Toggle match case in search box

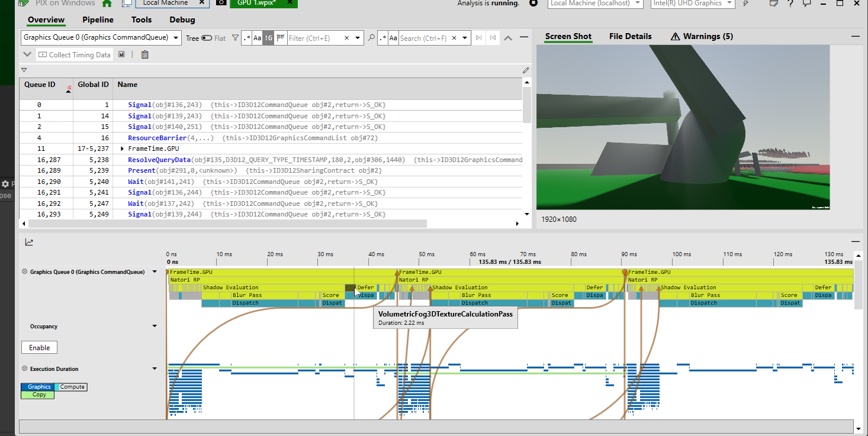[x=393, y=38]
